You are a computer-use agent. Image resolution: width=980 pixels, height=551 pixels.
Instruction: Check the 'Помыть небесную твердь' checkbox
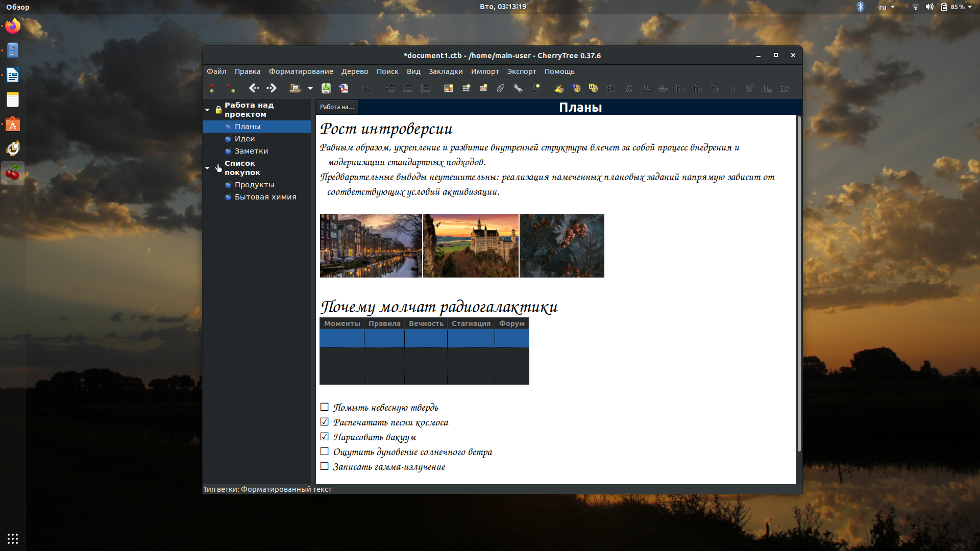coord(325,407)
